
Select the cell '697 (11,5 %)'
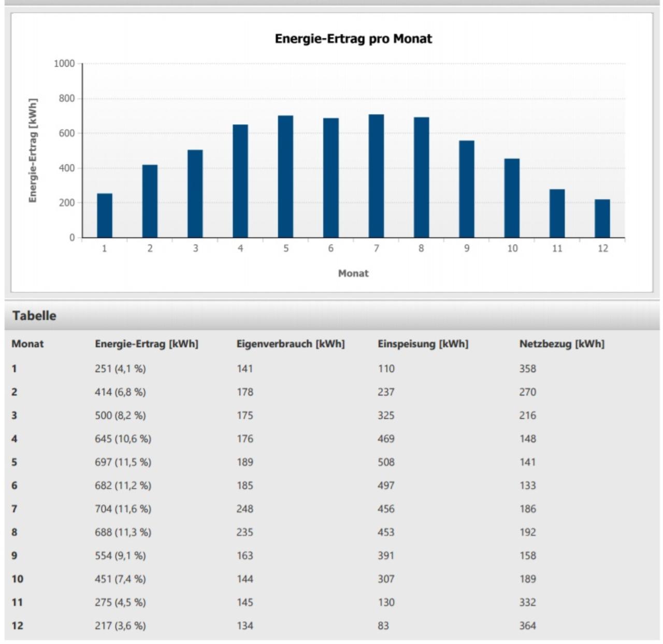click(123, 462)
